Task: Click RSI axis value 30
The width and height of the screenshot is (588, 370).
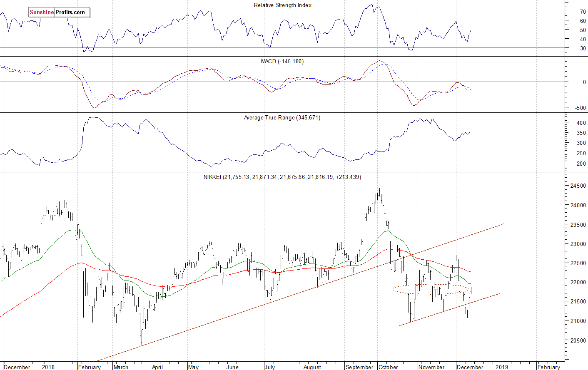Action: click(x=583, y=49)
